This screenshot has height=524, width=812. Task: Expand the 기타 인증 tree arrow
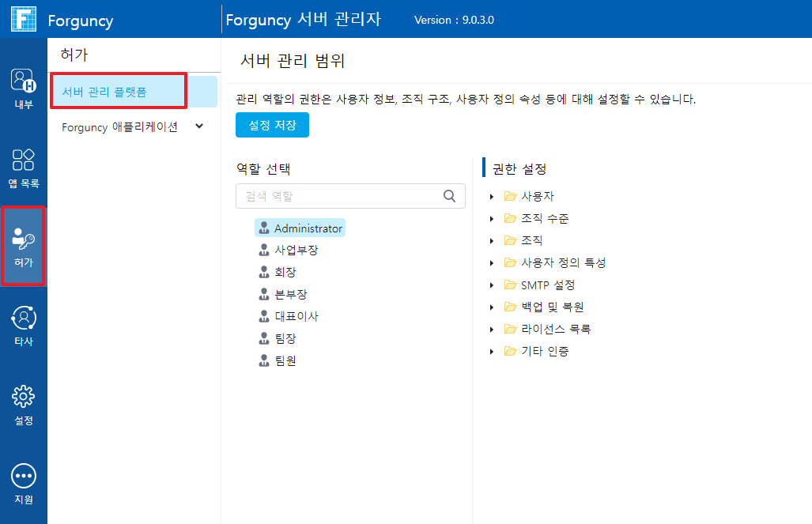click(492, 351)
